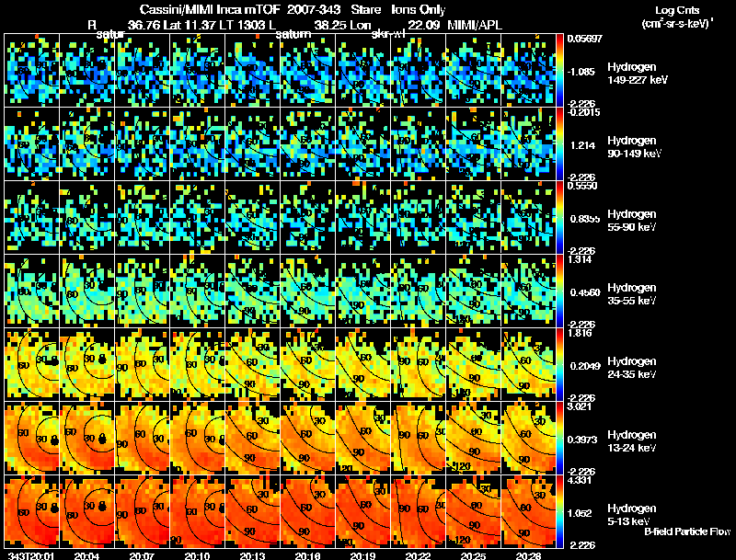This screenshot has height=560, width=736.
Task: Click the colorbar beside Hydrogen 35-55 keV
Action: coord(560,291)
